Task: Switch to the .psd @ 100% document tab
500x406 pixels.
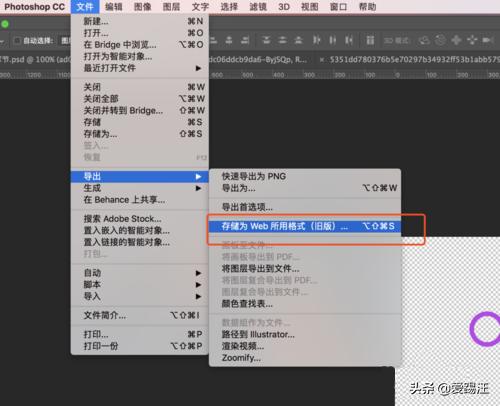Action: [x=35, y=60]
